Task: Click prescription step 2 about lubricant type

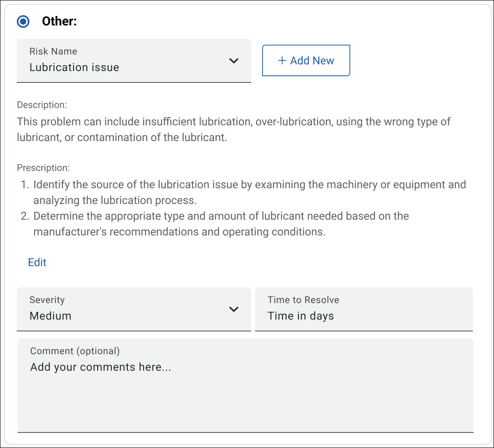Action: pos(221,224)
